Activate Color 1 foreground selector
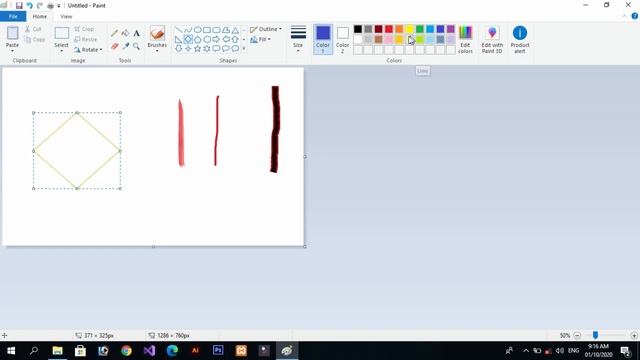Viewport: 640px width, 360px height. click(x=323, y=39)
